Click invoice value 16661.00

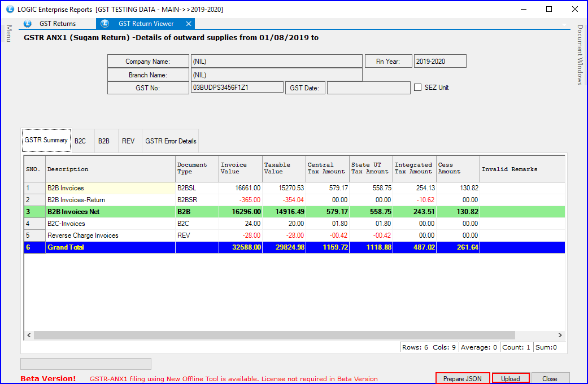coord(241,188)
